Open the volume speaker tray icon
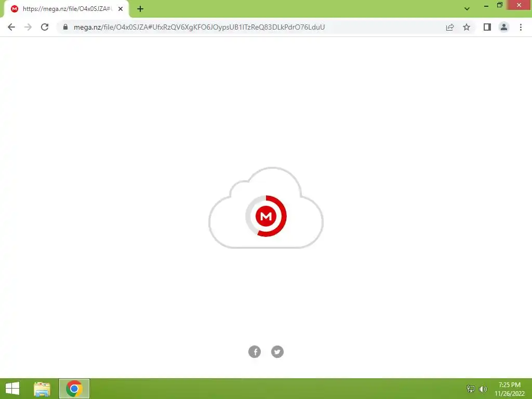 [x=483, y=389]
